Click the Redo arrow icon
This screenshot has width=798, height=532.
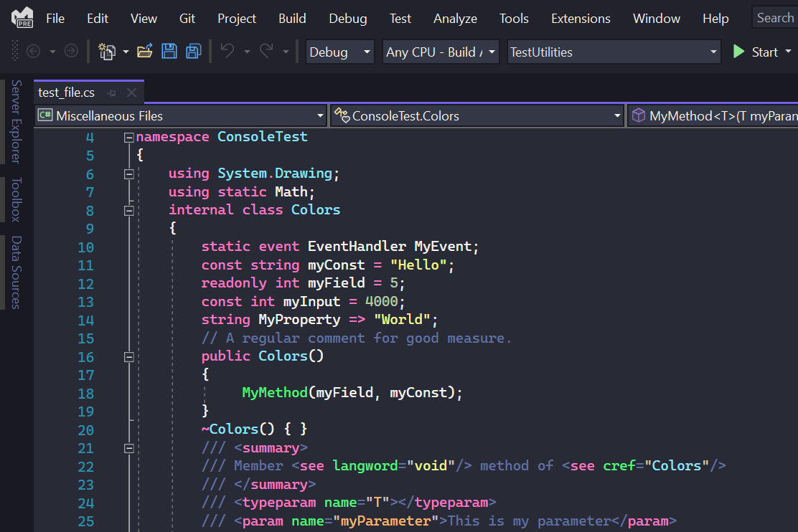pos(266,52)
